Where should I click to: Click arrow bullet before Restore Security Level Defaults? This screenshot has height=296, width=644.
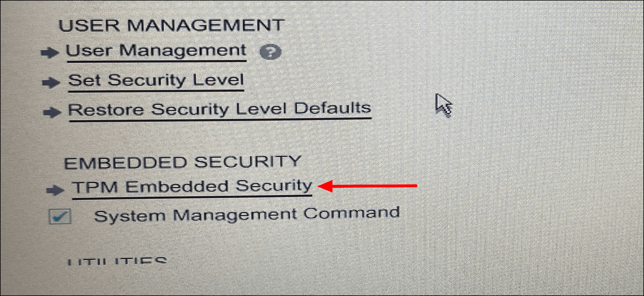click(x=52, y=112)
